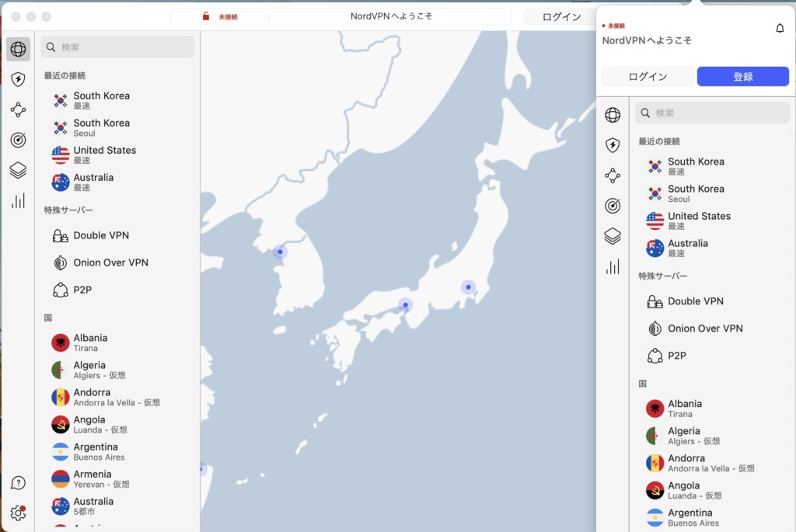The image size is (796, 532).
Task: Open Threat Protection shield icon in main window sidebar
Action: 19,79
